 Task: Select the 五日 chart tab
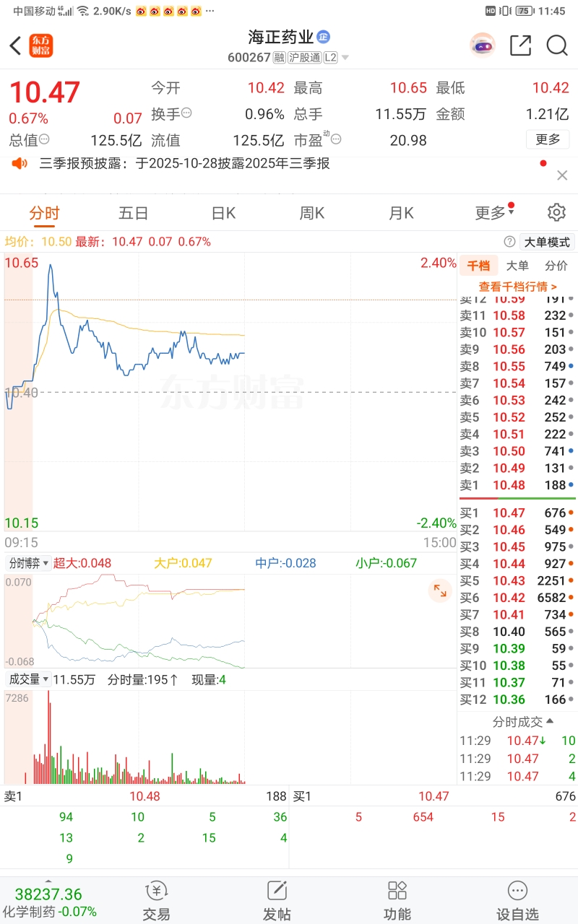point(134,213)
